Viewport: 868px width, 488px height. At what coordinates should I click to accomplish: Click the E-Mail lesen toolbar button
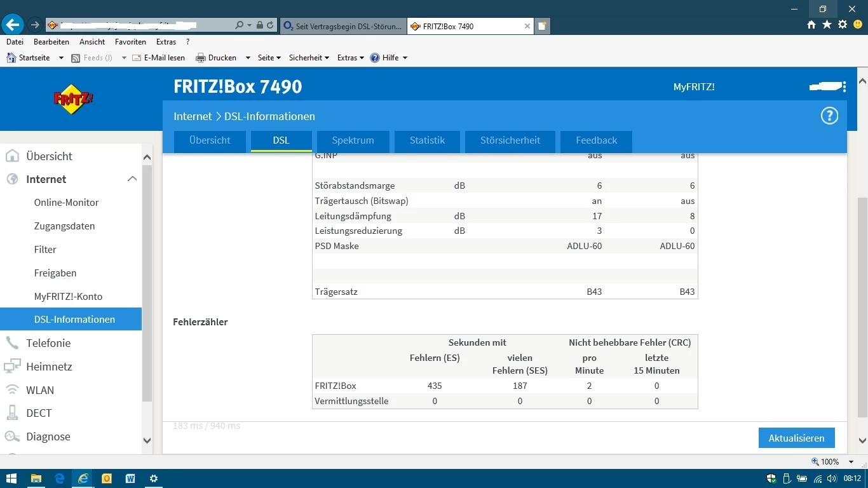click(x=158, y=58)
